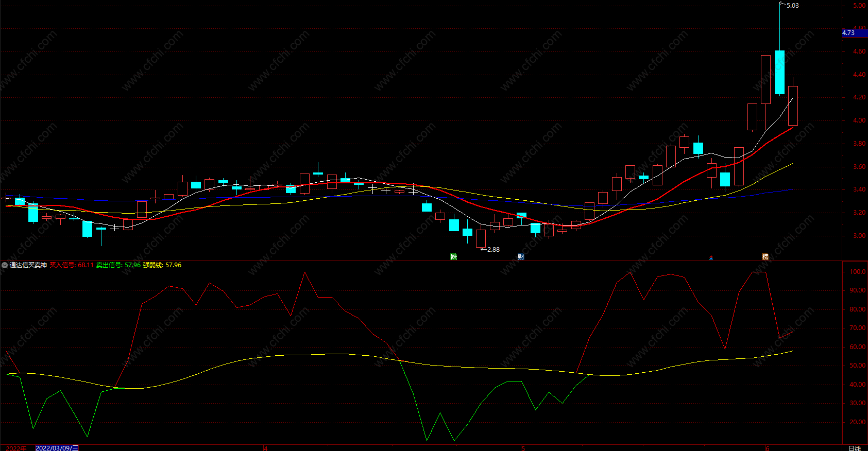Select the 通达信买卖神 indicator name
This screenshot has width=868, height=451.
point(28,265)
